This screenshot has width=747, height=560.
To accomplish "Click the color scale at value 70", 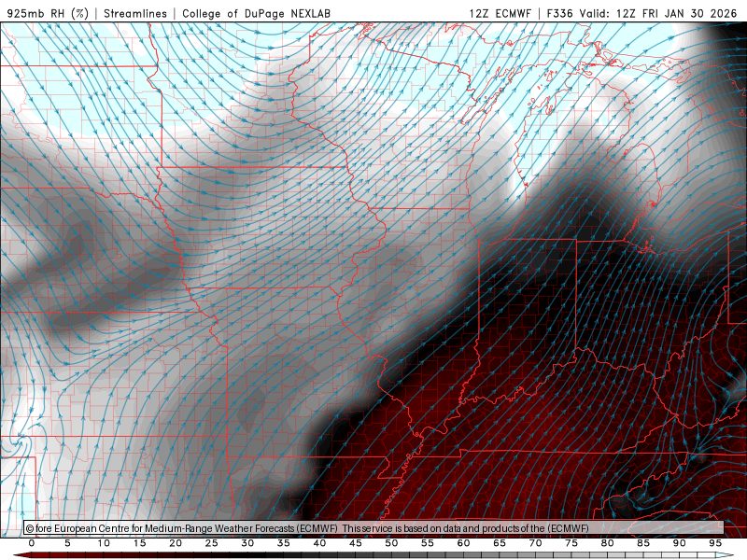I will coord(535,543).
